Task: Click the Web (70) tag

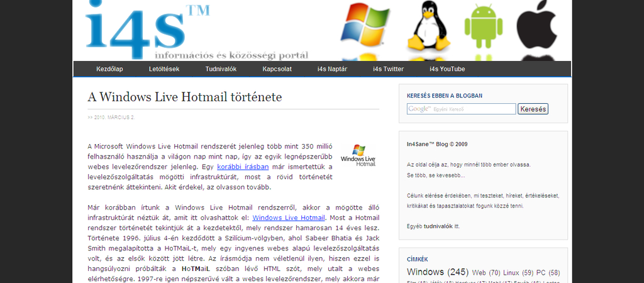Action: [486, 273]
